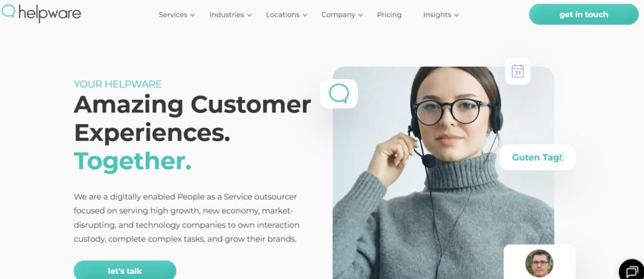
Task: Click the Insights menu label
Action: pyautogui.click(x=437, y=15)
